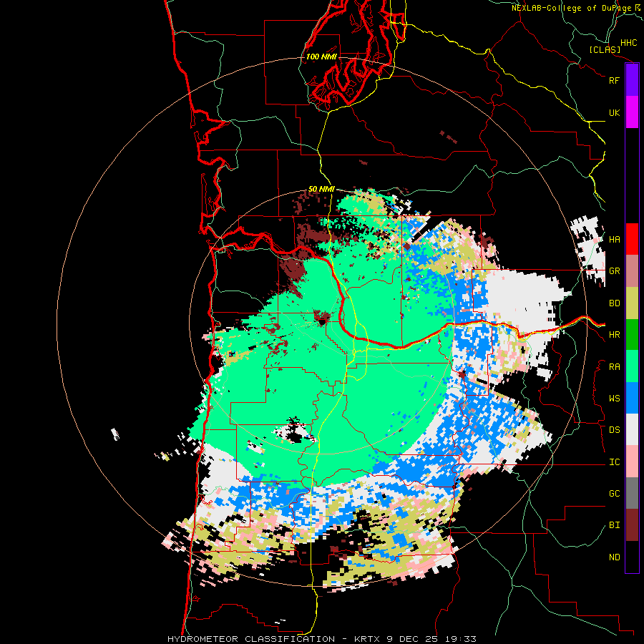Click the [CLAS] label above color bar
This screenshot has height=644, width=644.
point(605,49)
